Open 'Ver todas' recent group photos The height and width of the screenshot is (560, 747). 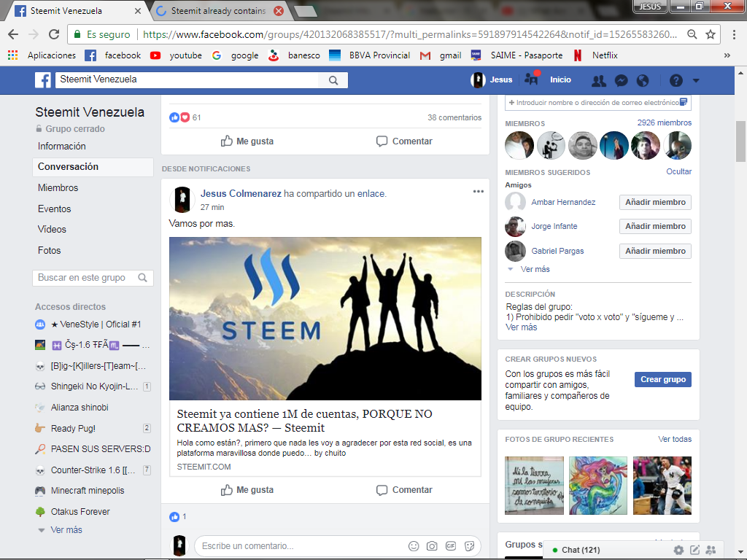[x=675, y=439]
